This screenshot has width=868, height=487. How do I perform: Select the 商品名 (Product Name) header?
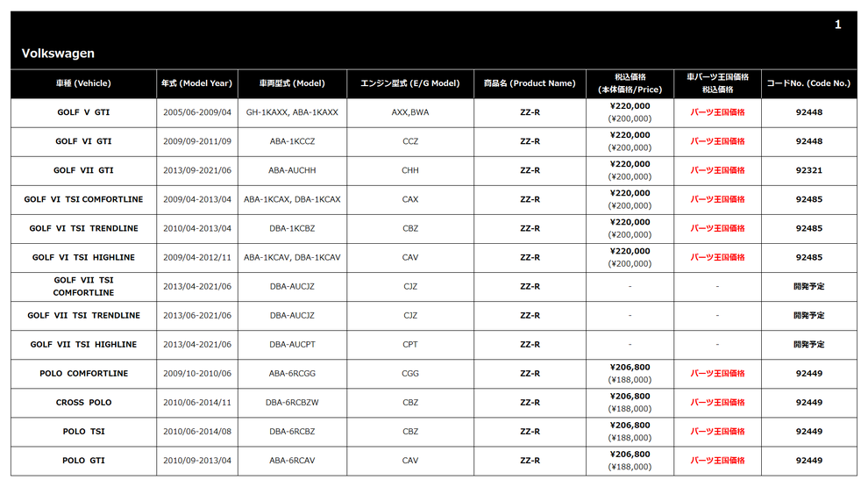(530, 83)
